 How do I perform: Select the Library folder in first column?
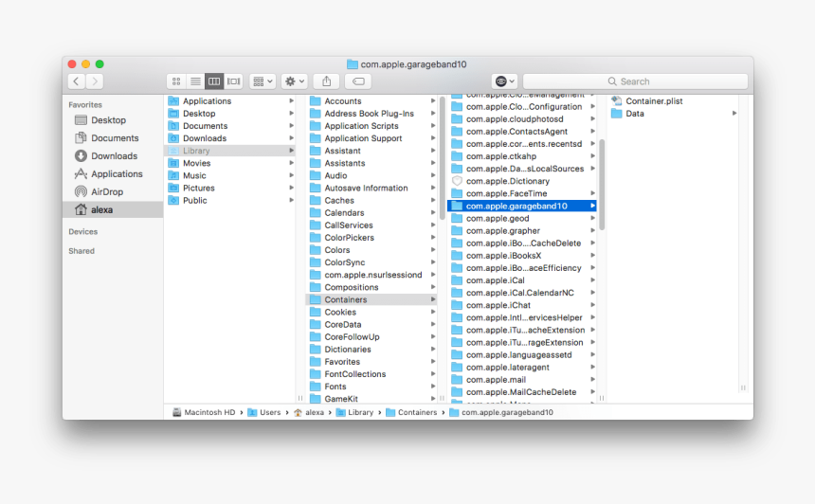[x=231, y=151]
